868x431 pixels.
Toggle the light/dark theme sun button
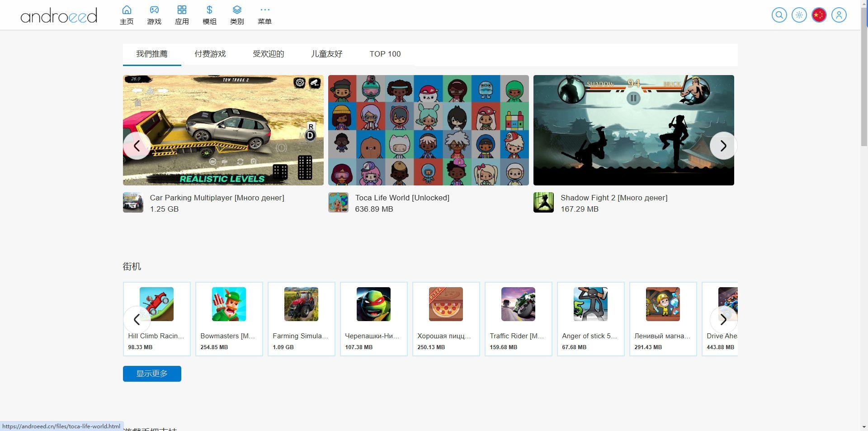(799, 15)
